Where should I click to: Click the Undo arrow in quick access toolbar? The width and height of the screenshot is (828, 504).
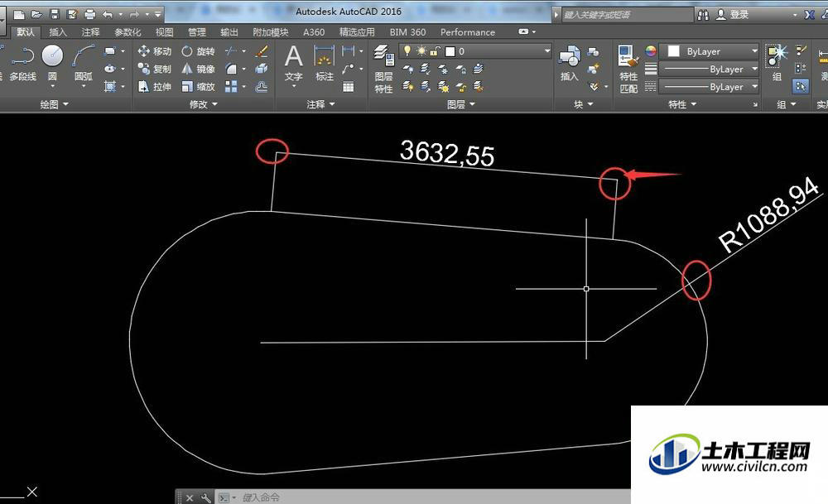coord(108,14)
